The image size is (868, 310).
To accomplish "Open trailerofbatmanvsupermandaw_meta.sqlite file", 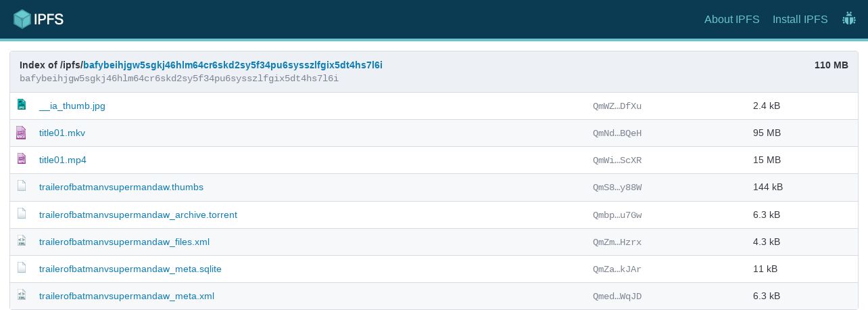I will (130, 269).
